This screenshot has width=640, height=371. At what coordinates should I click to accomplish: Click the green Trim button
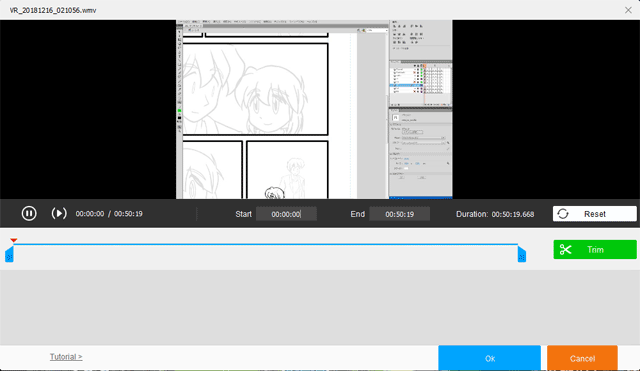tap(595, 249)
